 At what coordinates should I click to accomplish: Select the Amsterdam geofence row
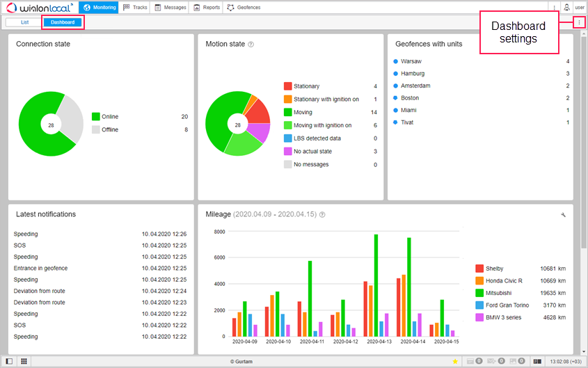tap(481, 86)
